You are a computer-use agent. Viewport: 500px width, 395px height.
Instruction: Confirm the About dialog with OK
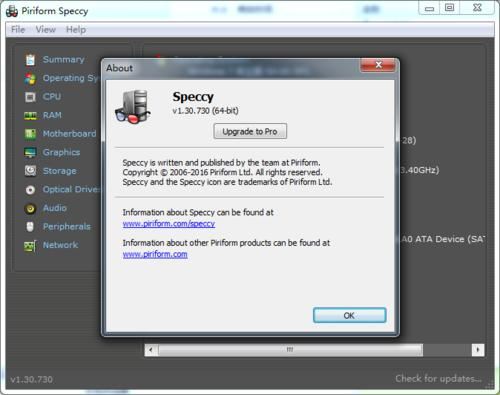(349, 315)
